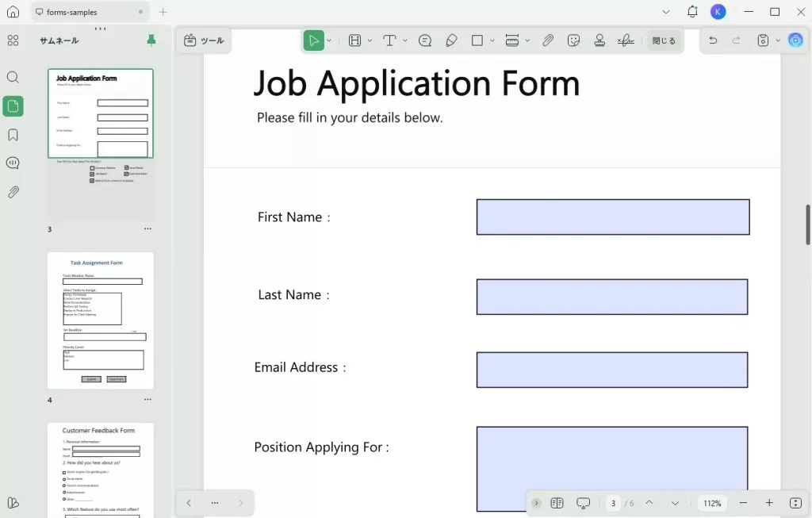Screen dimensions: 812x518
Task: Zoom out with minus button
Action: [743, 503]
